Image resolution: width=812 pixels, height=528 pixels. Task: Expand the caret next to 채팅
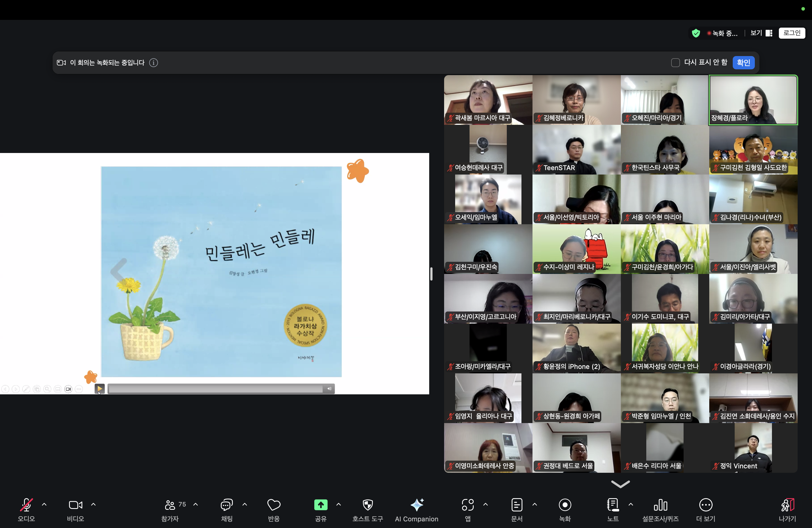[245, 504]
